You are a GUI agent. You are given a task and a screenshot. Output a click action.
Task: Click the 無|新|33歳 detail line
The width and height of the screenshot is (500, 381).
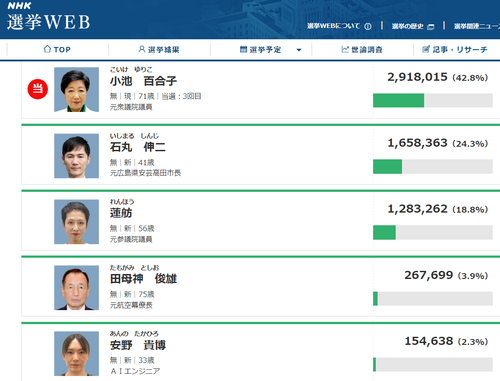click(x=132, y=360)
